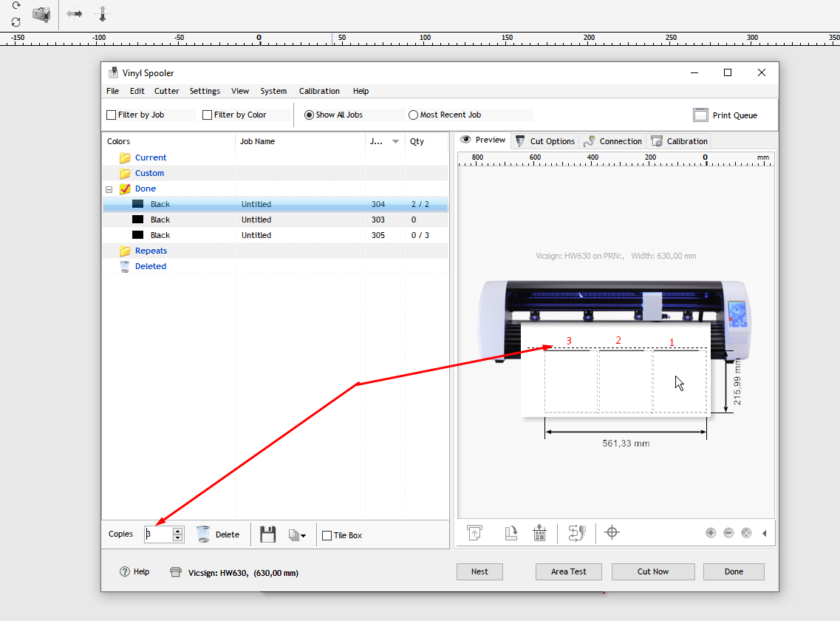Click the cutter device icon near Vicsign HW630

[x=175, y=572]
